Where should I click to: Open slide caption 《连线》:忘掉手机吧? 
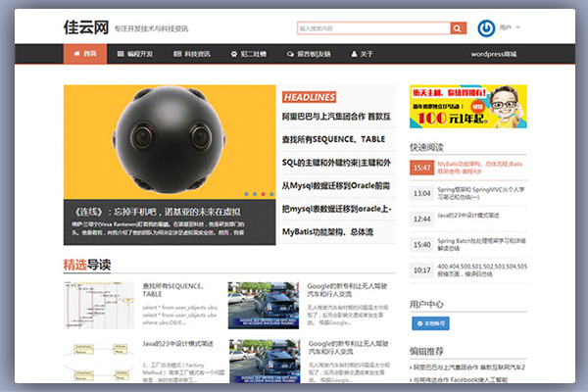[x=158, y=212]
